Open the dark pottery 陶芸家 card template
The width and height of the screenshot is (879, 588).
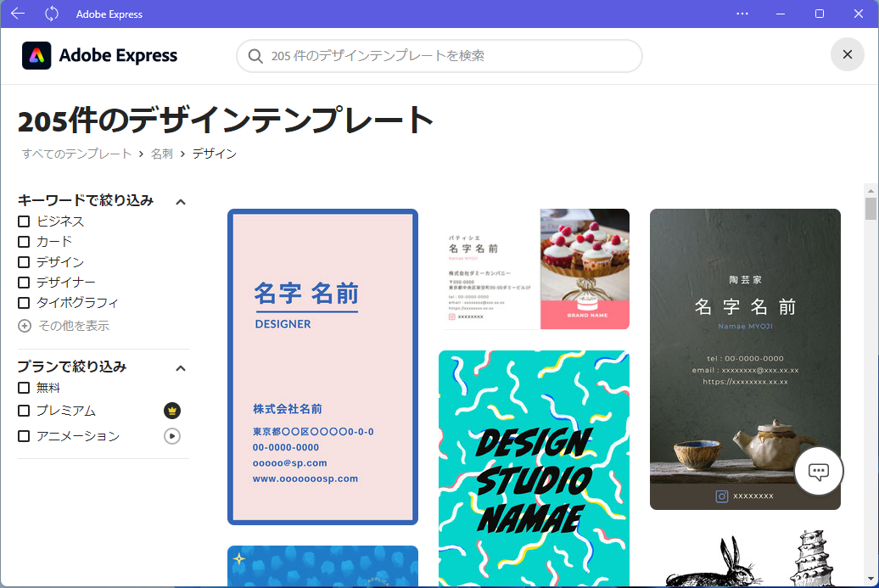point(745,359)
